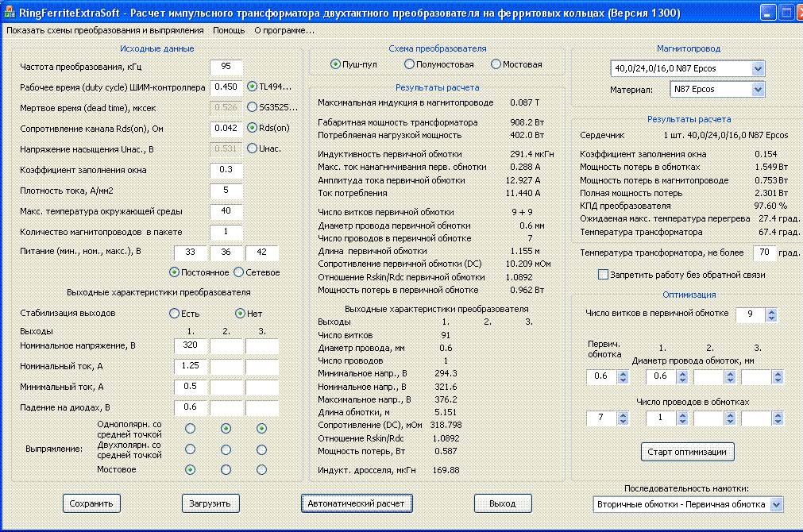The width and height of the screenshot is (803, 532).
Task: Click the app icon in title bar
Action: coord(10,12)
